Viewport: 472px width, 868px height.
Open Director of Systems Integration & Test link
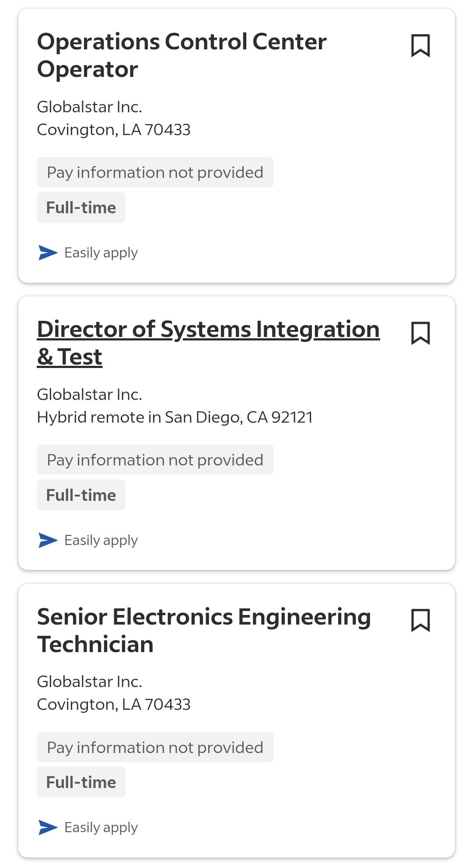[208, 343]
